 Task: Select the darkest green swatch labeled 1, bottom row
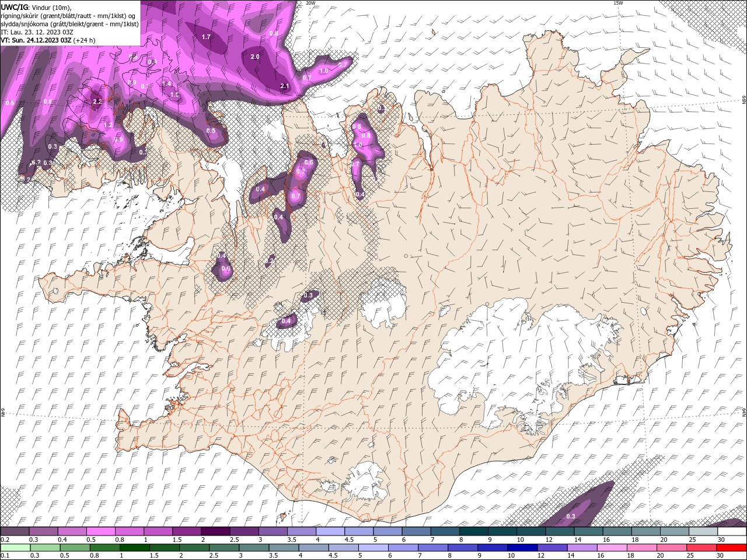coord(135,547)
